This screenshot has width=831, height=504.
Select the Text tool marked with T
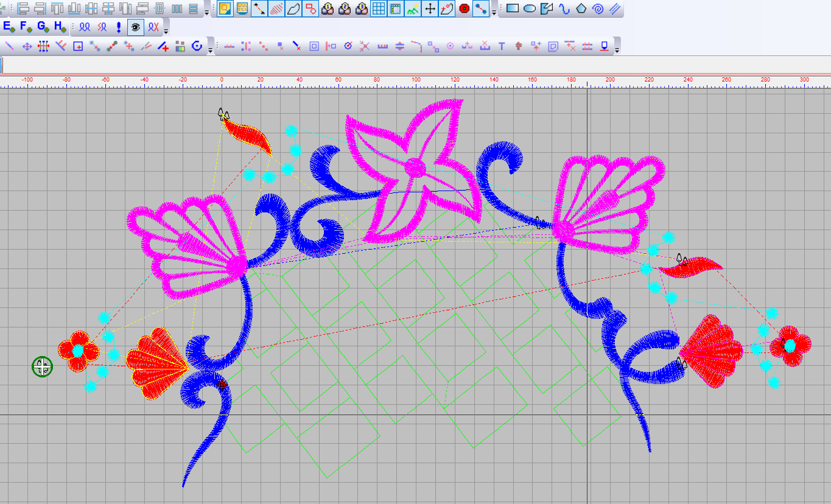tap(502, 46)
